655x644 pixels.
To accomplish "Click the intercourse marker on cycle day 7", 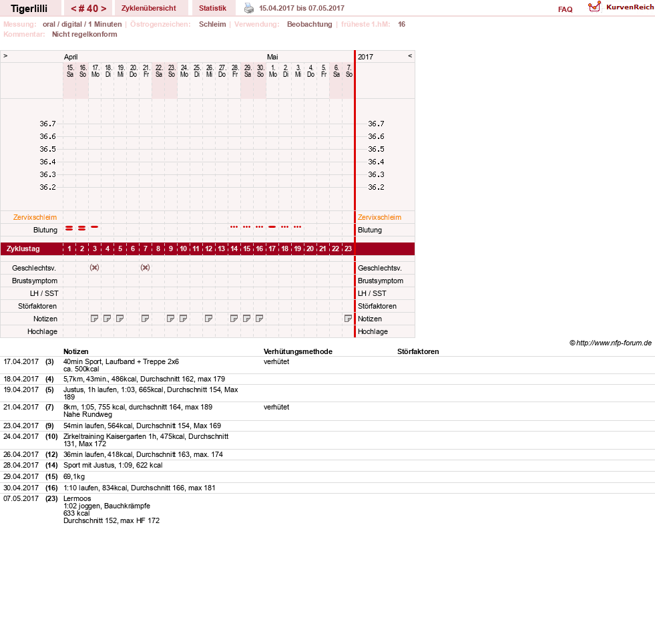I will (x=145, y=267).
